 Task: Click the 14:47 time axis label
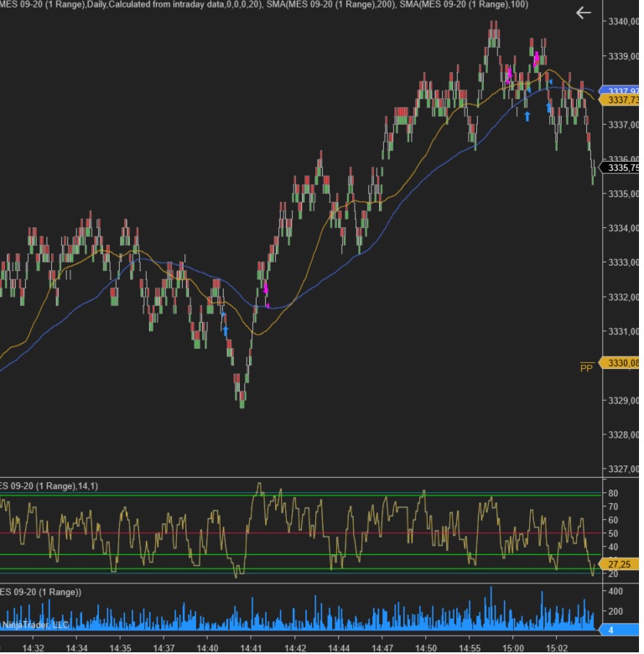[x=382, y=648]
